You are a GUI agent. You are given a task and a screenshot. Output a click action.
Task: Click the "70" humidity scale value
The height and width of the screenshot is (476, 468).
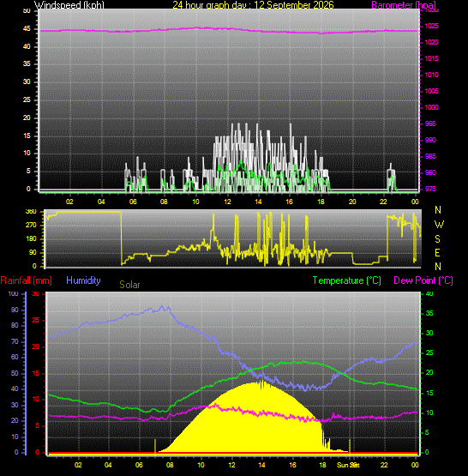(x=15, y=341)
